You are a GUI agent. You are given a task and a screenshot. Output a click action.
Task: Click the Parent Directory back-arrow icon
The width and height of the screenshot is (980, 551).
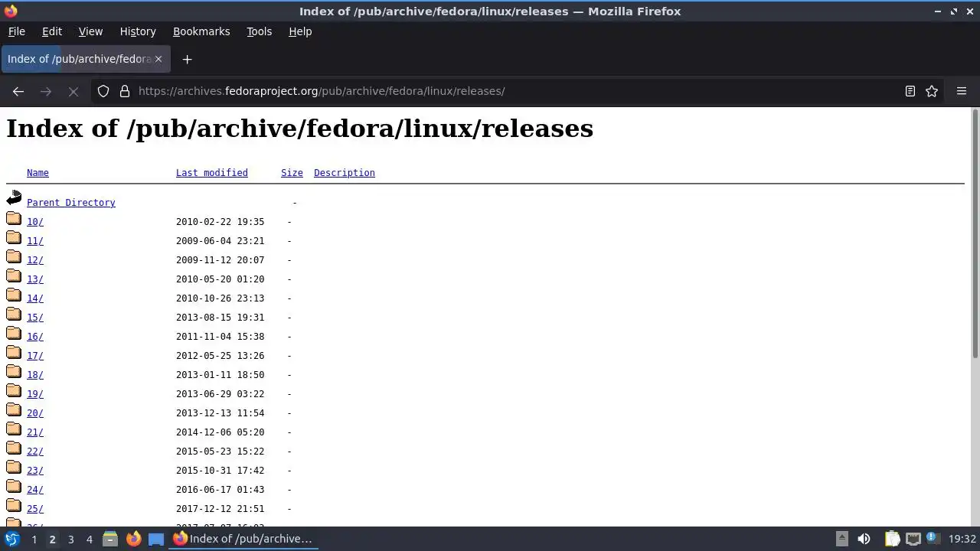(14, 199)
